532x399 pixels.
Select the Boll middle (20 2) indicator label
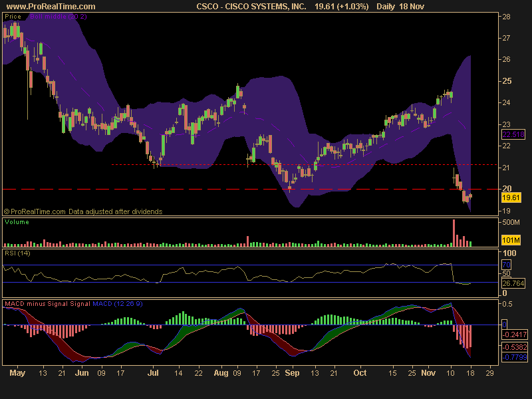(x=59, y=16)
